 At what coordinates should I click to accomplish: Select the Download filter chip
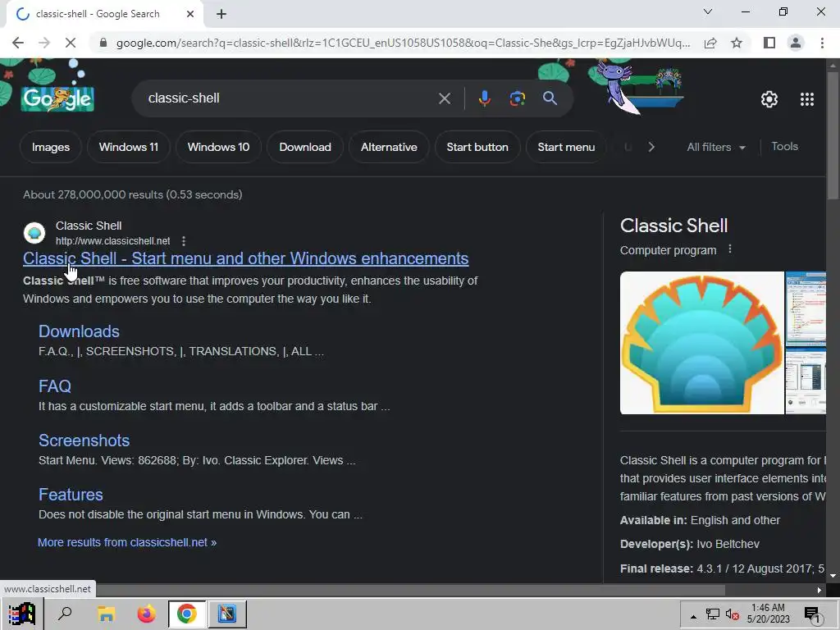pos(305,148)
